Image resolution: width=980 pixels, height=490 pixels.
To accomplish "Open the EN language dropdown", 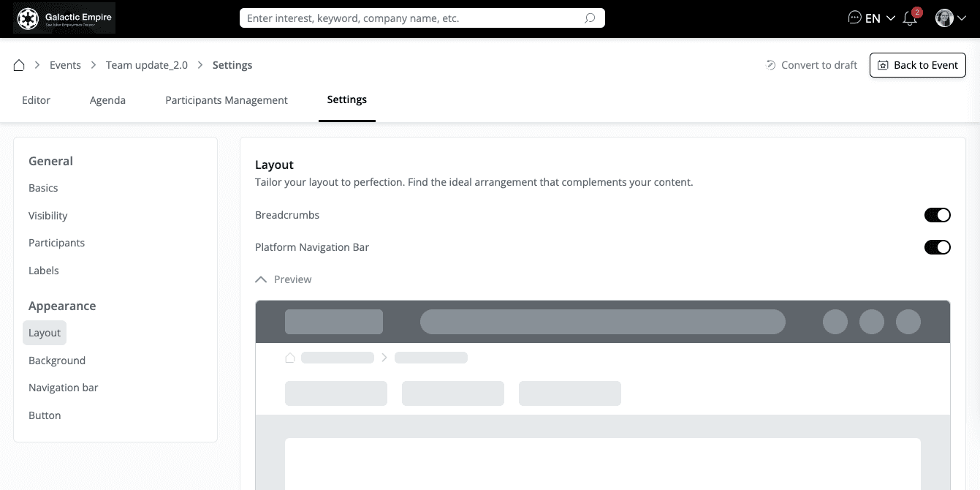I will 880,18.
